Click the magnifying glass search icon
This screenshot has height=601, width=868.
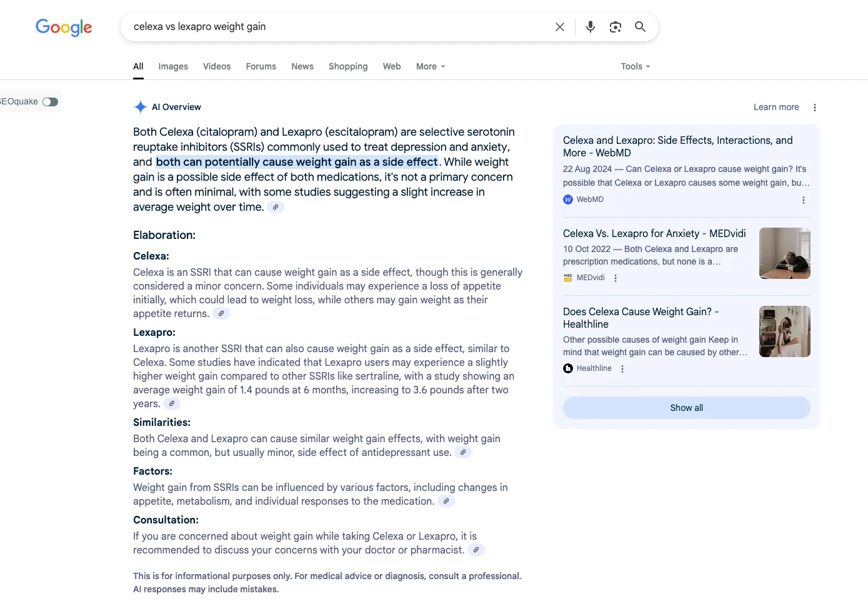point(640,27)
